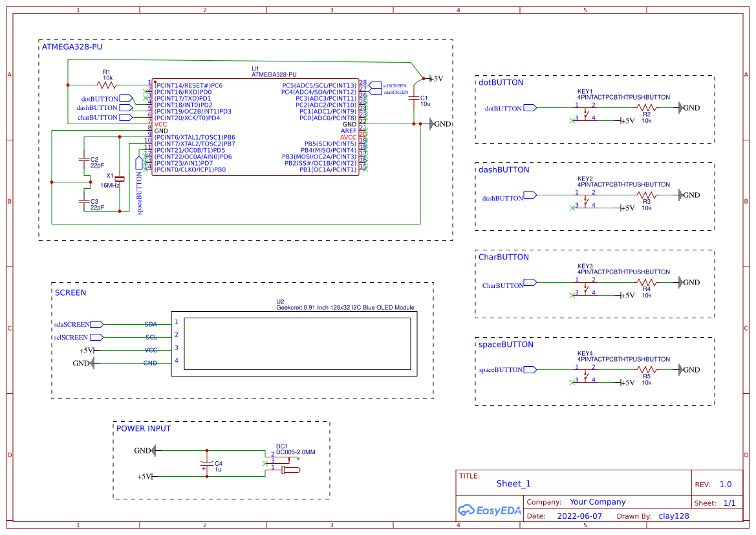Select the C1 10u capacitor symbol

(414, 98)
